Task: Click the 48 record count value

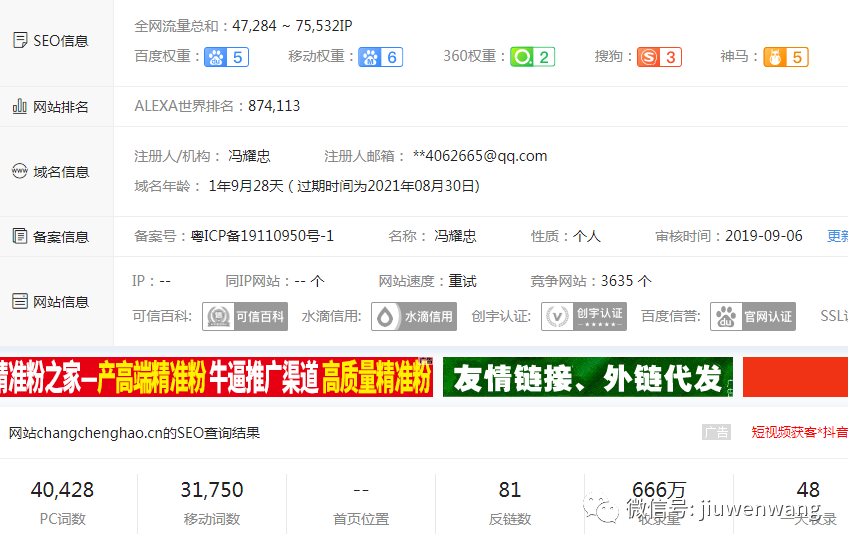Action: [808, 490]
